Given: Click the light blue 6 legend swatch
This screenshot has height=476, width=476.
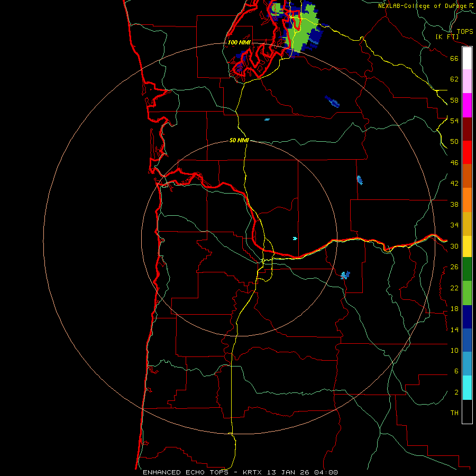Looking at the screenshot, I should tap(467, 363).
